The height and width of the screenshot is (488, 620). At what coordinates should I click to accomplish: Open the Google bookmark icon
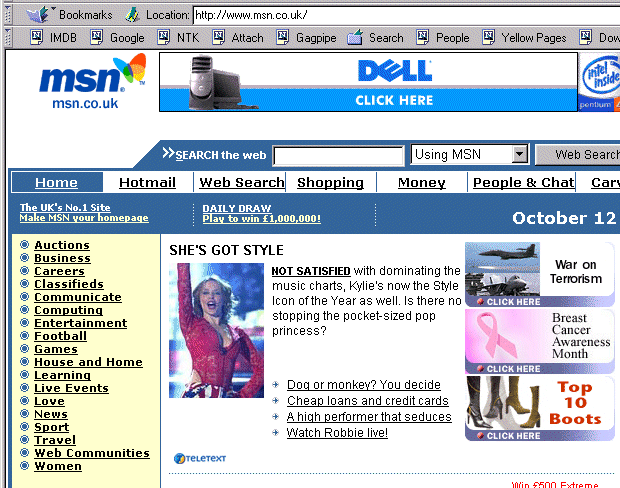[96, 37]
